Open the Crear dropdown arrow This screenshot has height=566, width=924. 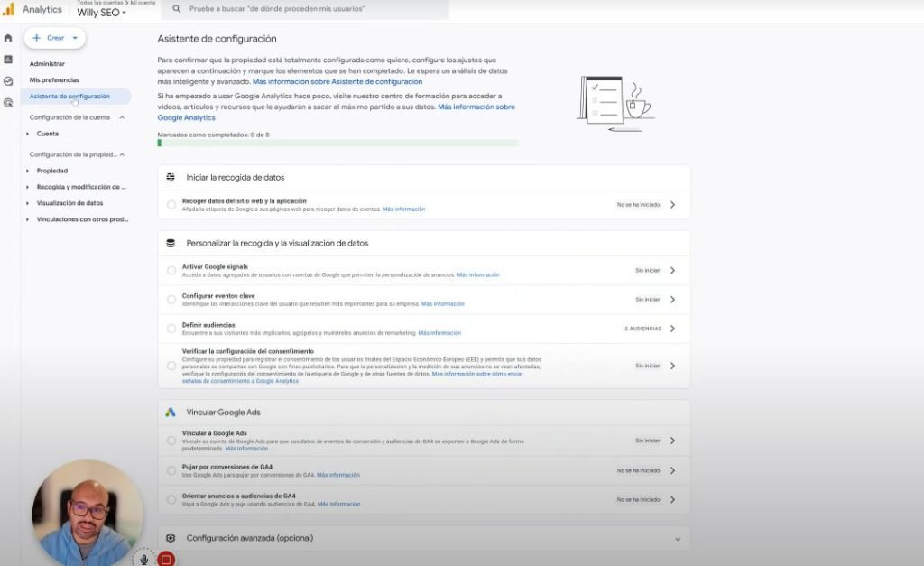[75, 38]
